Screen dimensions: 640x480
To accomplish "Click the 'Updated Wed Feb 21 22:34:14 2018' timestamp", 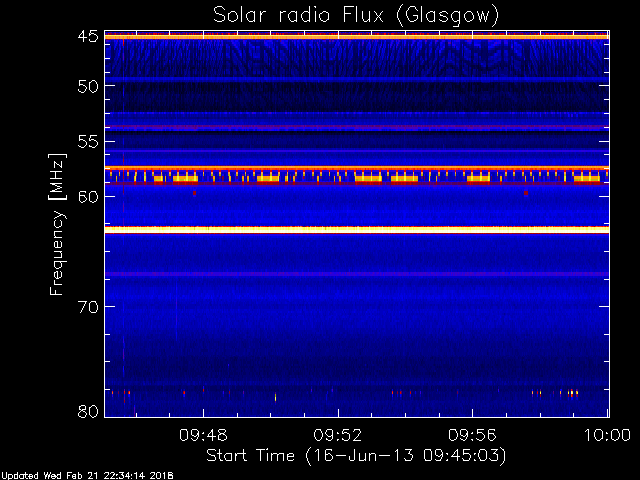I will [87, 476].
